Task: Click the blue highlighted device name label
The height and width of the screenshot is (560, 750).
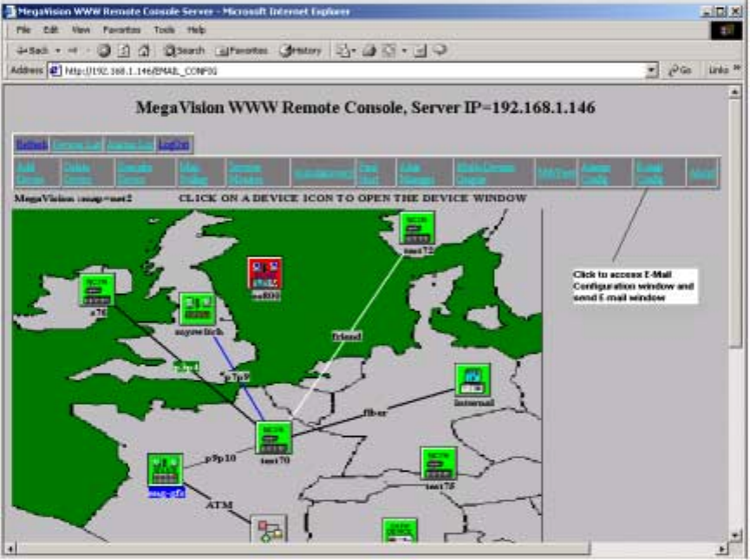Action: [x=166, y=492]
